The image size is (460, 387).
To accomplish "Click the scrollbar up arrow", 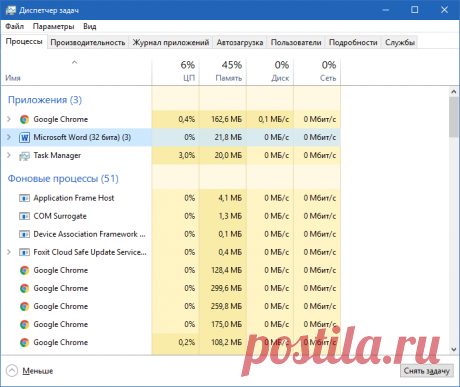I will [454, 91].
